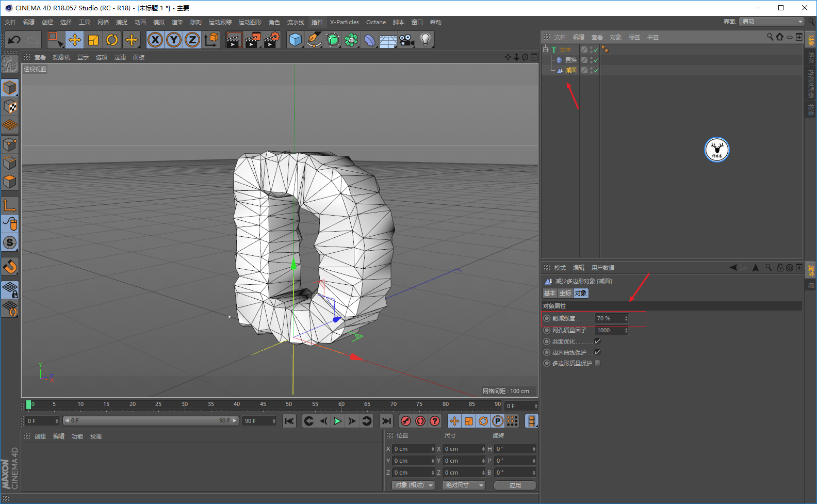Switch to the 坐标 attribute tab
Image resolution: width=817 pixels, height=504 pixels.
565,293
